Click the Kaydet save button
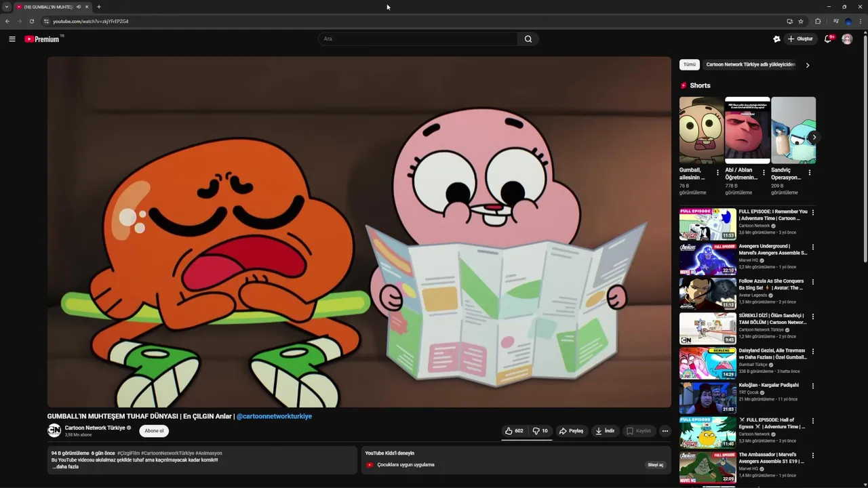Screen dimensions: 868x488 point(638,431)
